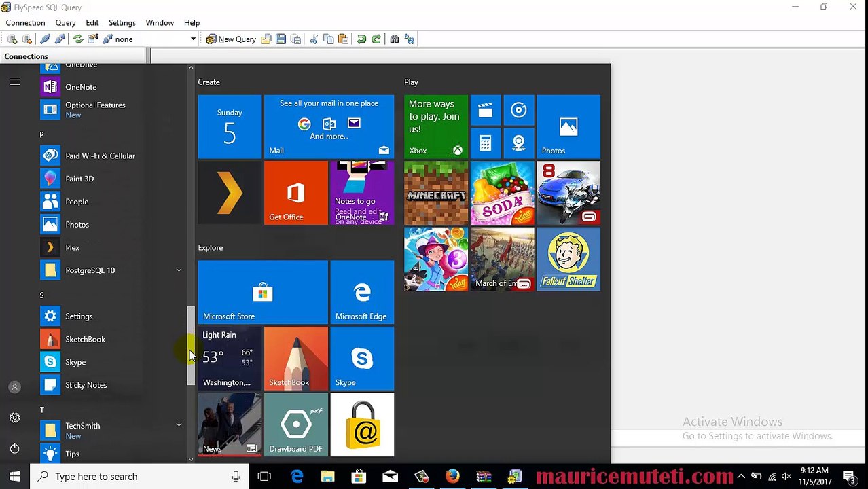Open the News tile

230,424
